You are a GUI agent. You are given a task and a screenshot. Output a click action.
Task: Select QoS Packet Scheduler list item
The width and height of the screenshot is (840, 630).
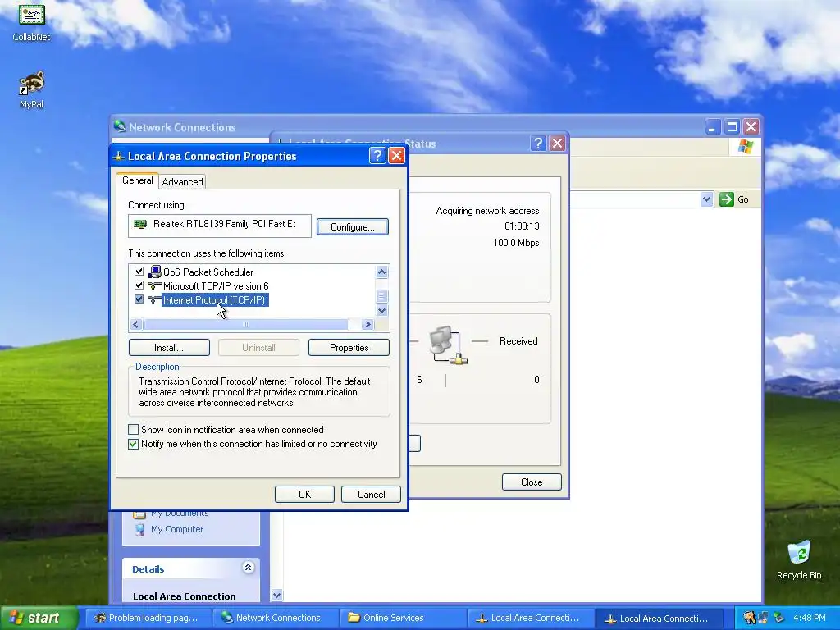pyautogui.click(x=208, y=272)
